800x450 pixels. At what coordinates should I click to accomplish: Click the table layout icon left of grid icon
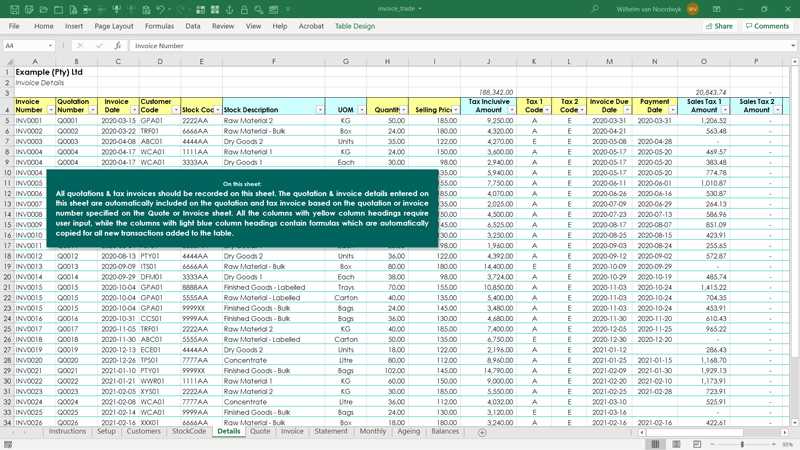tap(201, 10)
